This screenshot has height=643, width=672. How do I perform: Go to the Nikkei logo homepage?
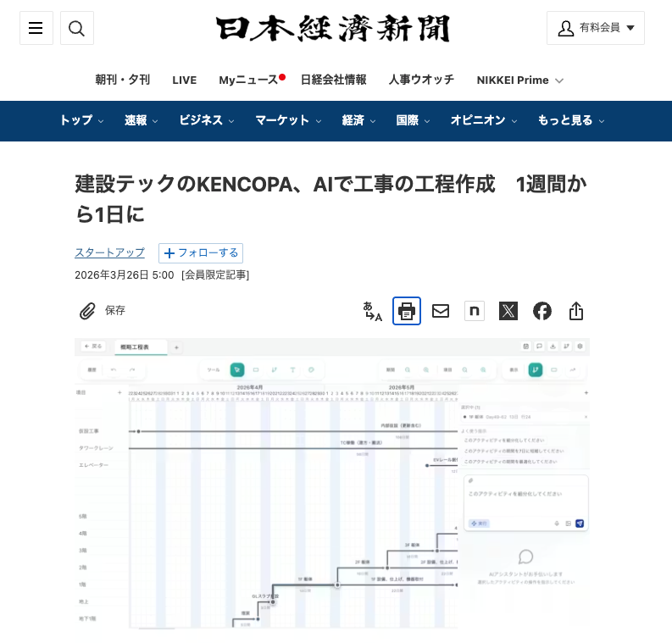tap(333, 28)
